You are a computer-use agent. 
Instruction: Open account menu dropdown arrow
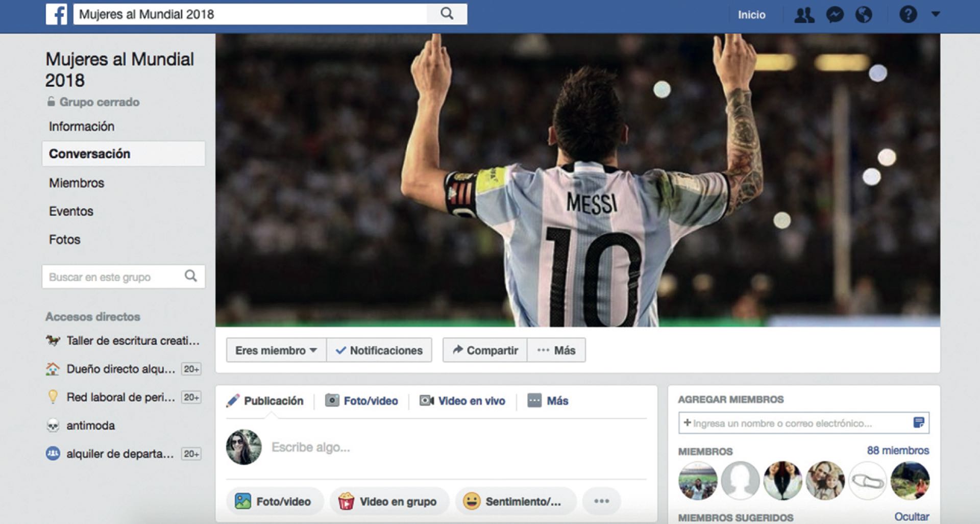(x=936, y=14)
